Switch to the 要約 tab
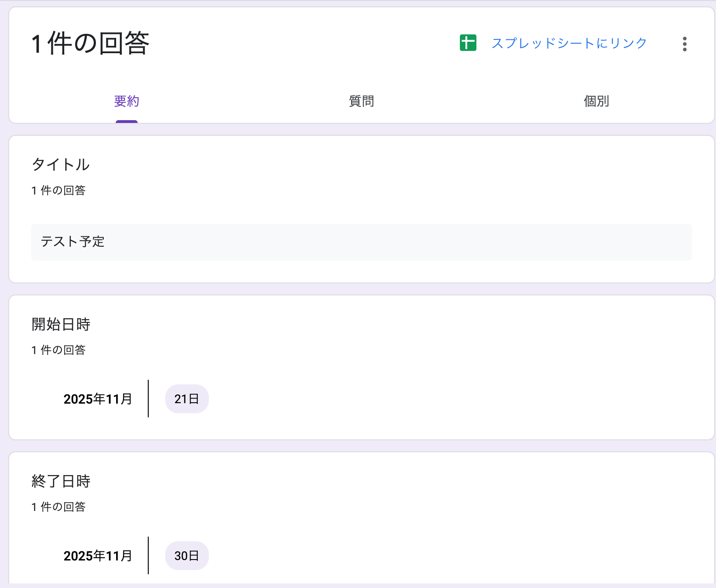716x588 pixels. click(127, 101)
